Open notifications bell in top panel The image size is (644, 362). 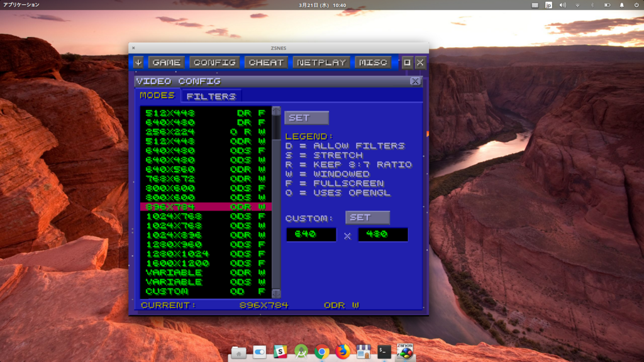tap(622, 5)
